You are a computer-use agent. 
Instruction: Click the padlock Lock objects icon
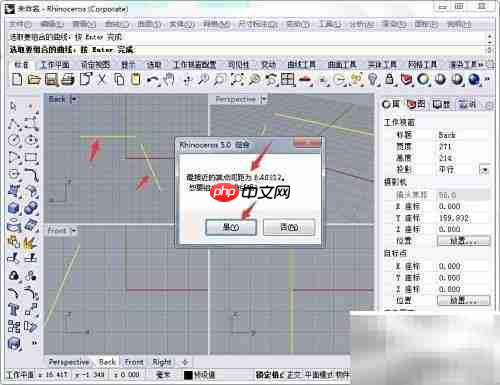[389, 80]
